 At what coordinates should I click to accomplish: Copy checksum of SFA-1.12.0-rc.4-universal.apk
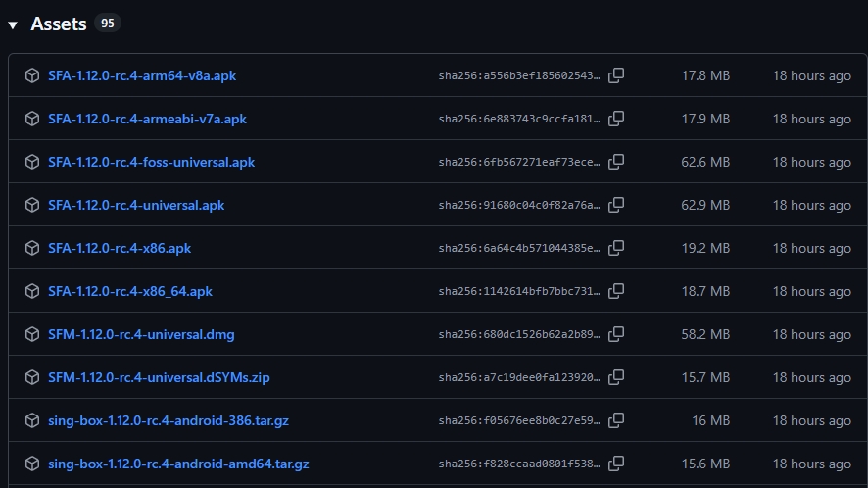click(616, 205)
